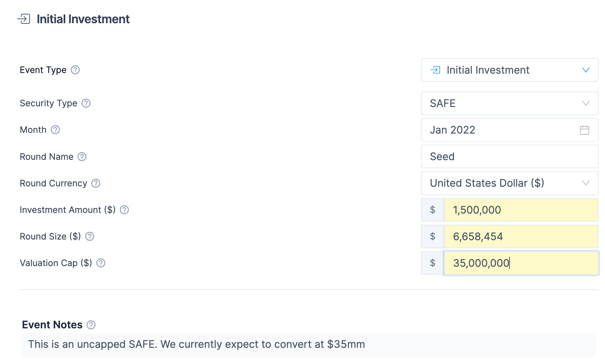Viewport: 605px width, 364px height.
Task: Click the Valuation Cap field showing 35,000,000
Action: click(x=521, y=263)
